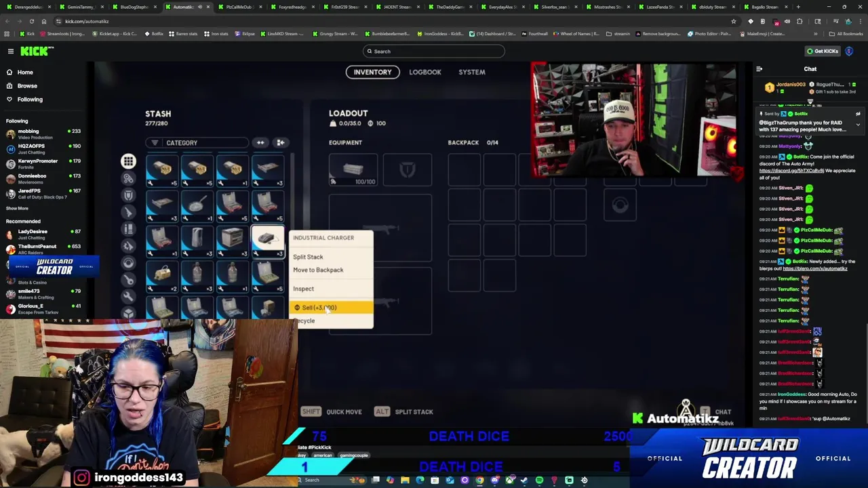Open the Kick sidebar hamburger menu
868x488 pixels.
pos(10,52)
